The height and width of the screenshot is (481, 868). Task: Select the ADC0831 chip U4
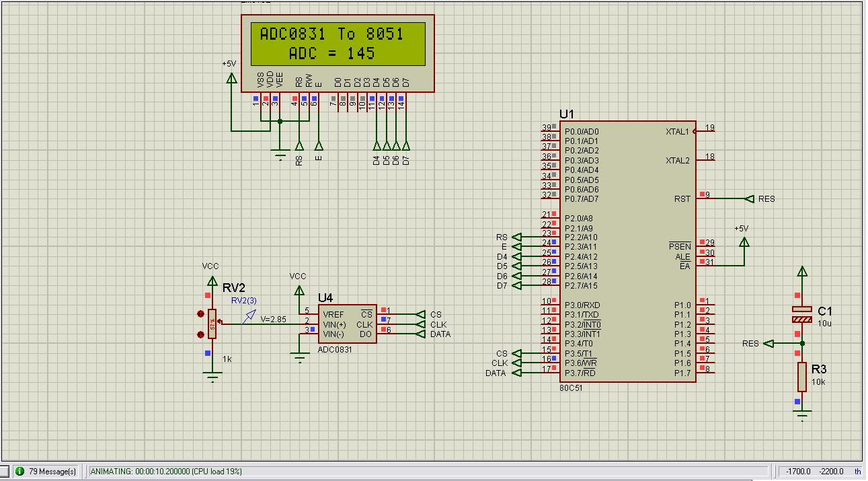(347, 324)
